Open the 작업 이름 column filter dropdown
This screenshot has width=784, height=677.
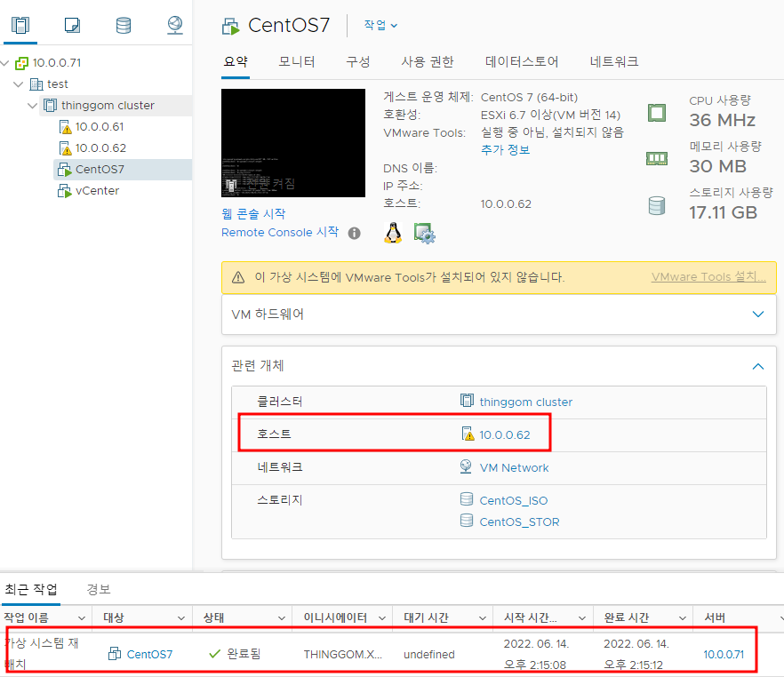coord(82,618)
